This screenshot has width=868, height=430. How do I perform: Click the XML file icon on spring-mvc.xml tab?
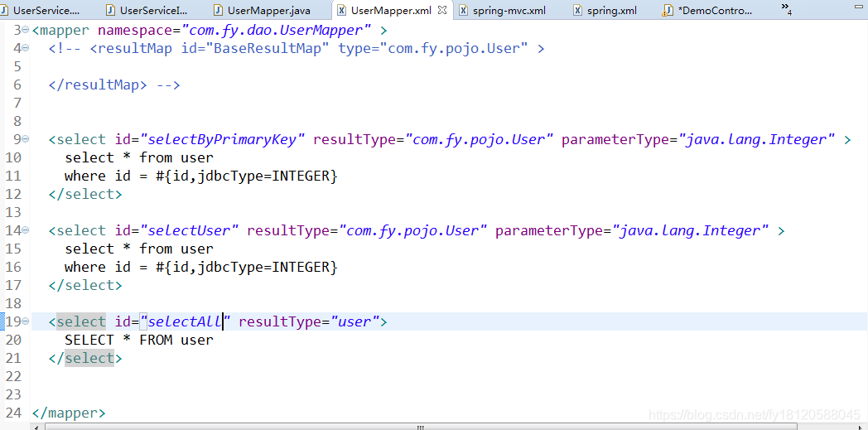coord(464,11)
